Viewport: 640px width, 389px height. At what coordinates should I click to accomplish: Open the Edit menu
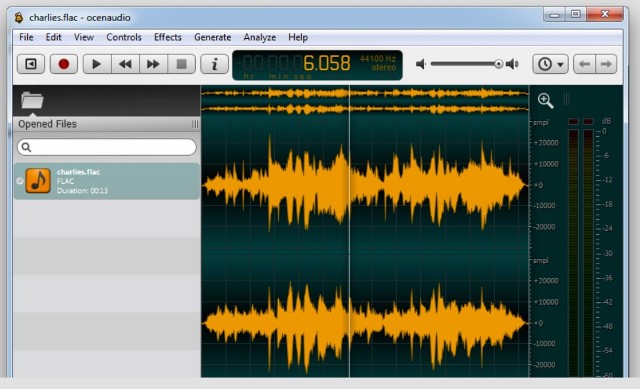[x=53, y=37]
